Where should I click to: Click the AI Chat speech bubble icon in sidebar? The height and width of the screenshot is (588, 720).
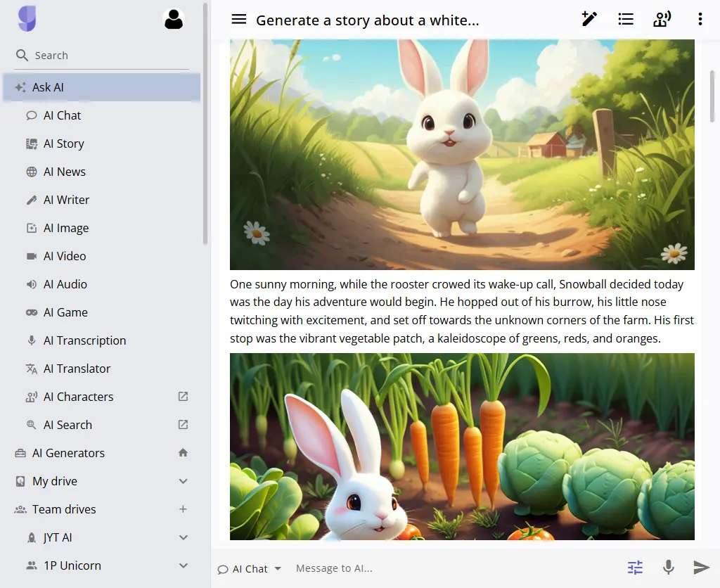coord(31,115)
